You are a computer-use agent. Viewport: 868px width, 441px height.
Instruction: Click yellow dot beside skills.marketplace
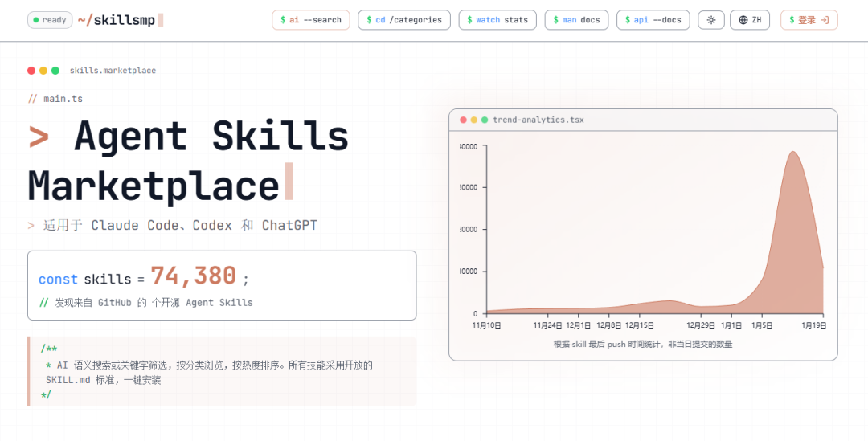tap(43, 71)
